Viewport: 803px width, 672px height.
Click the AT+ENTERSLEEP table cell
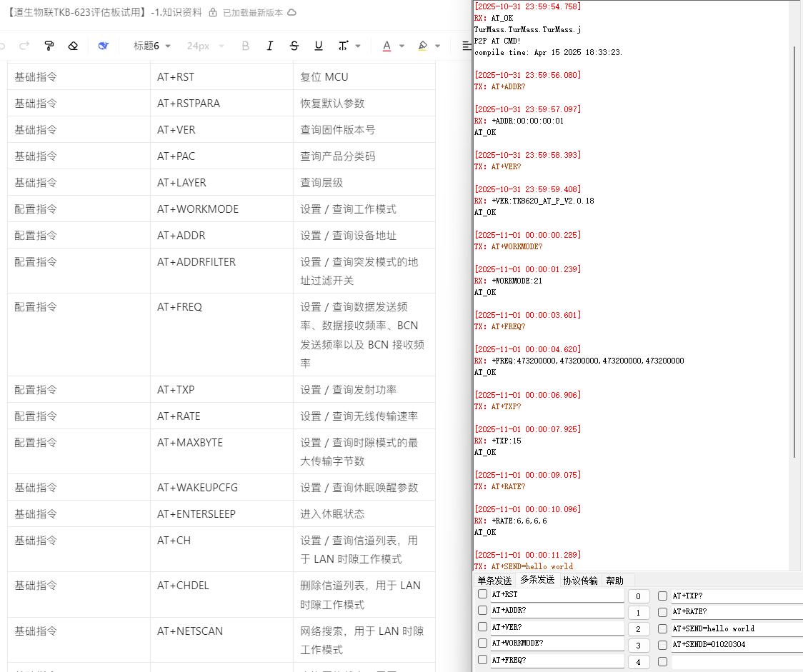coord(221,514)
